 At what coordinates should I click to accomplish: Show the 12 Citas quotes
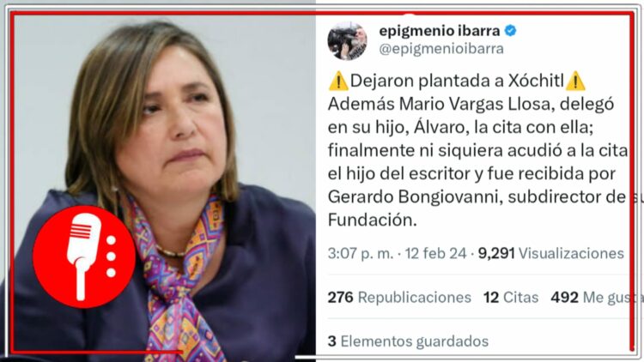point(511,297)
